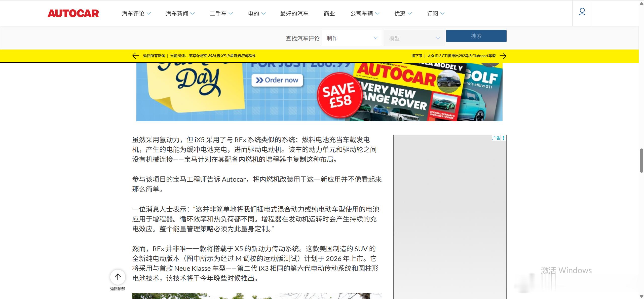Viewport: 644px width, 299px height.
Task: Click the SAVE £58 badge in the banner
Action: coord(339,95)
